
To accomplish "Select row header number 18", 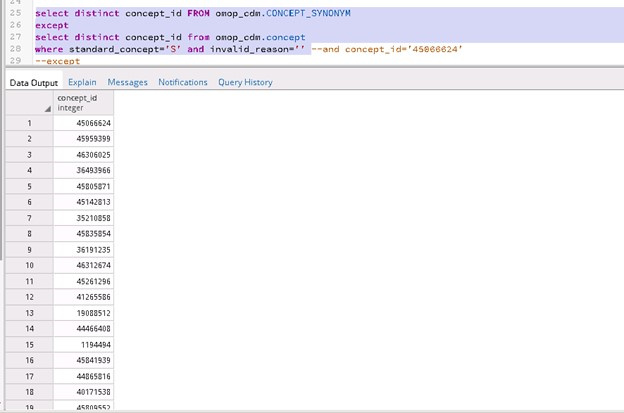I will tap(29, 392).
